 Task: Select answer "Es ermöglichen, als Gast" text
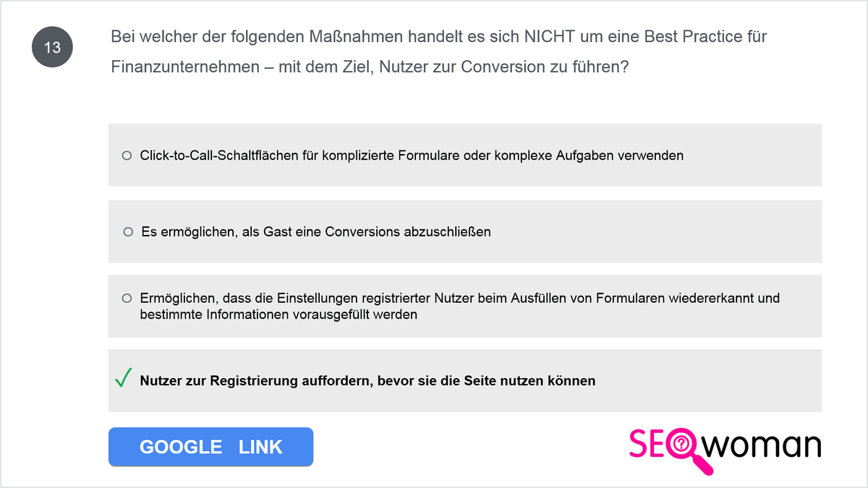316,232
